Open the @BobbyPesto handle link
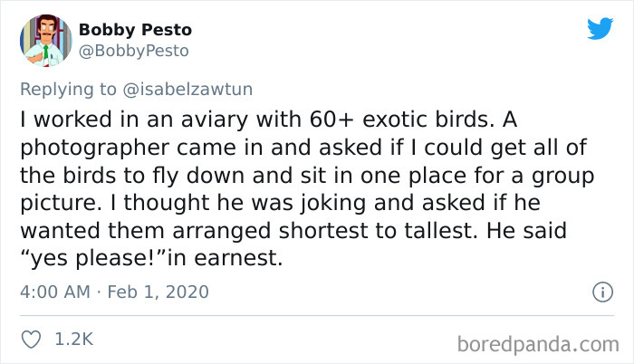 [134, 51]
